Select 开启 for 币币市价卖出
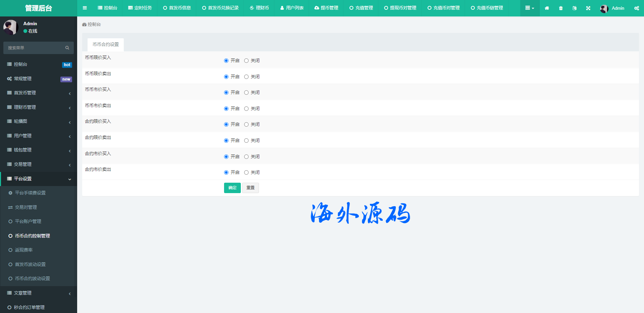Image resolution: width=644 pixels, height=313 pixels. coord(226,109)
